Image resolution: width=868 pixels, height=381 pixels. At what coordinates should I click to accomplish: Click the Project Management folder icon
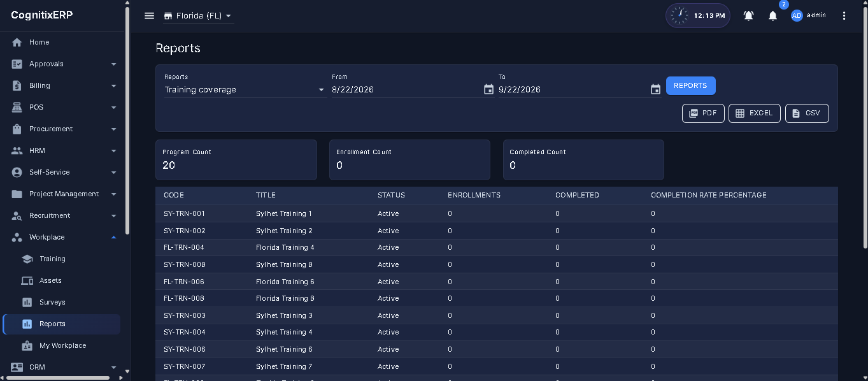(x=17, y=194)
